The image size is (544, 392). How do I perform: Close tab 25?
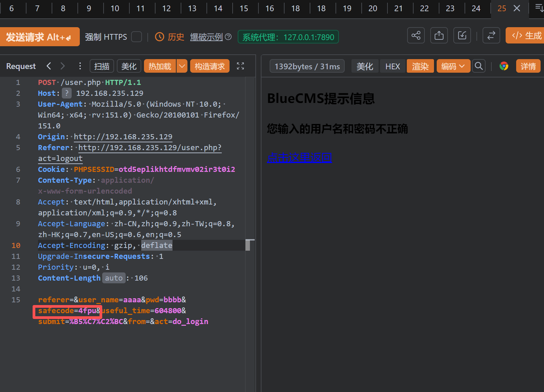pos(517,8)
